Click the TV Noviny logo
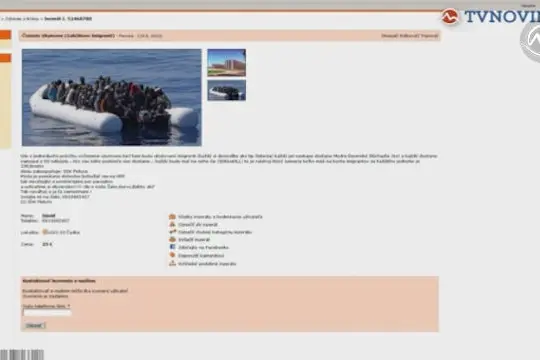 [x=490, y=17]
